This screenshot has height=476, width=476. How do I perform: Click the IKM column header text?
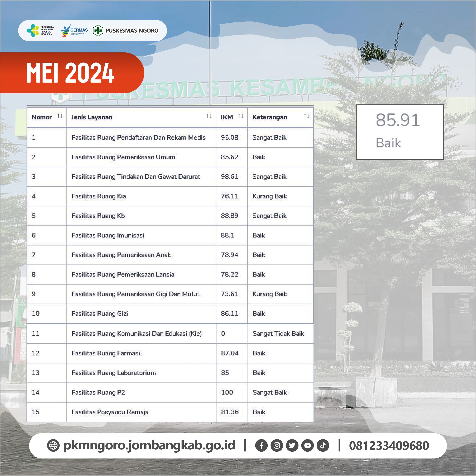pyautogui.click(x=227, y=117)
